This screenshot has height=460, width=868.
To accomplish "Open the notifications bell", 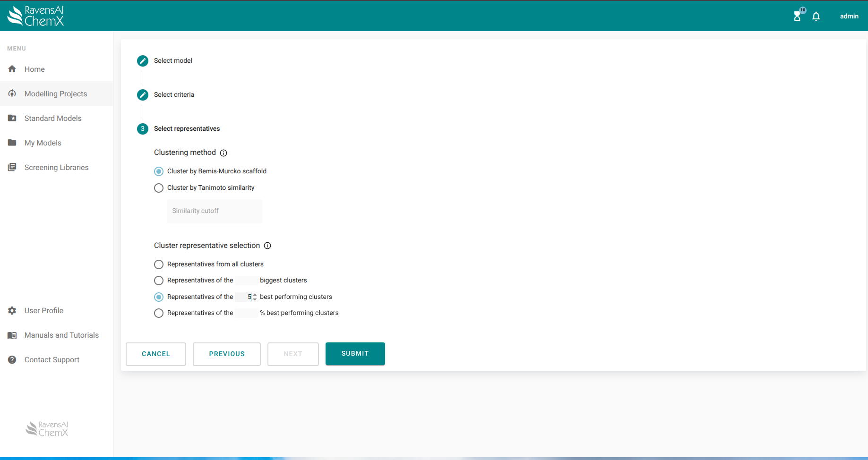I will (816, 17).
